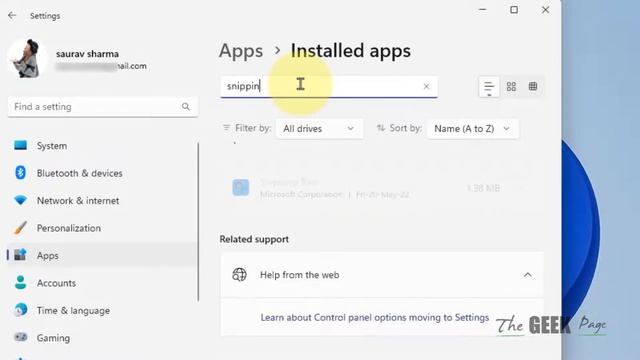
Task: Click Apps breadcrumb in the heading
Action: [241, 51]
